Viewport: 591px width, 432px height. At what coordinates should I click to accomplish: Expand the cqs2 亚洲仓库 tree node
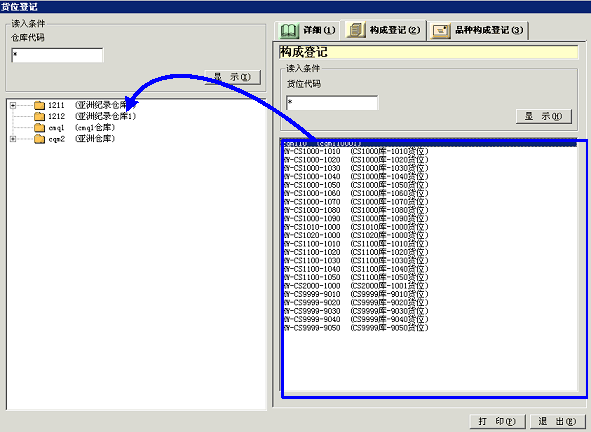tap(13, 139)
